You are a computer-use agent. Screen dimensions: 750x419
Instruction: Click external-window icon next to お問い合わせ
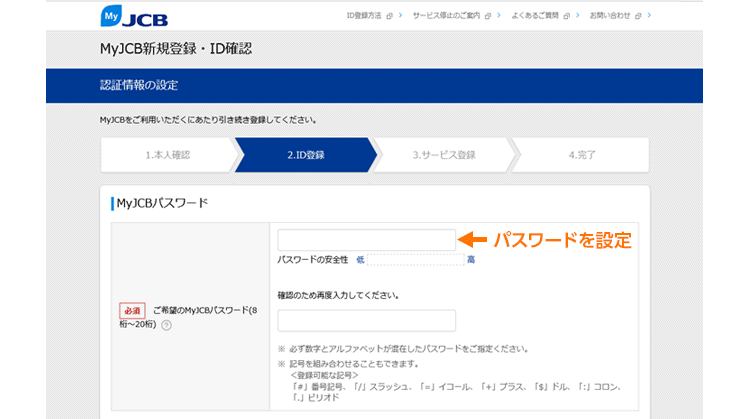[x=638, y=16]
